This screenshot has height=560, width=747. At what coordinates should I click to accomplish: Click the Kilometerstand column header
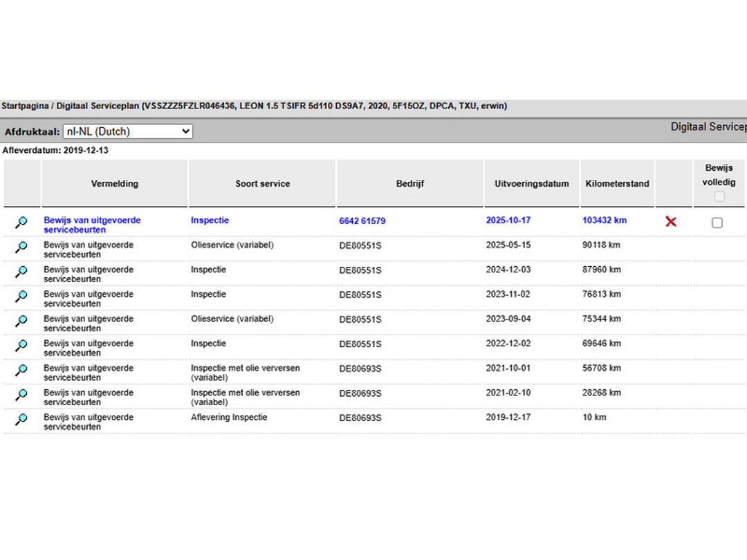617,184
